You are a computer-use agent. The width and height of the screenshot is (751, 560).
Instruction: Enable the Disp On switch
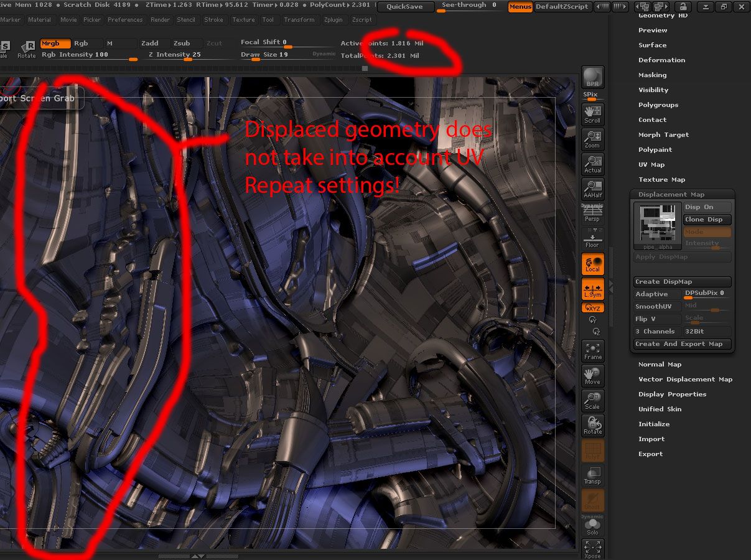(x=707, y=207)
